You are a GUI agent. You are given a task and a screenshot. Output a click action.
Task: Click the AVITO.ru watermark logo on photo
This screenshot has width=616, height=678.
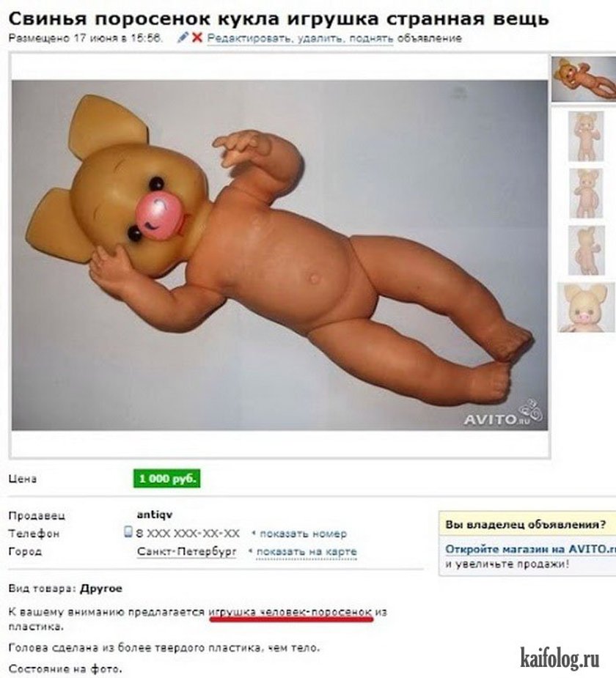point(504,415)
